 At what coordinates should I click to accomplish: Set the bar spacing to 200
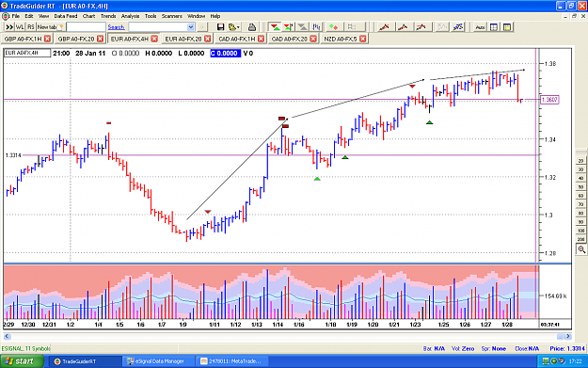[580, 239]
